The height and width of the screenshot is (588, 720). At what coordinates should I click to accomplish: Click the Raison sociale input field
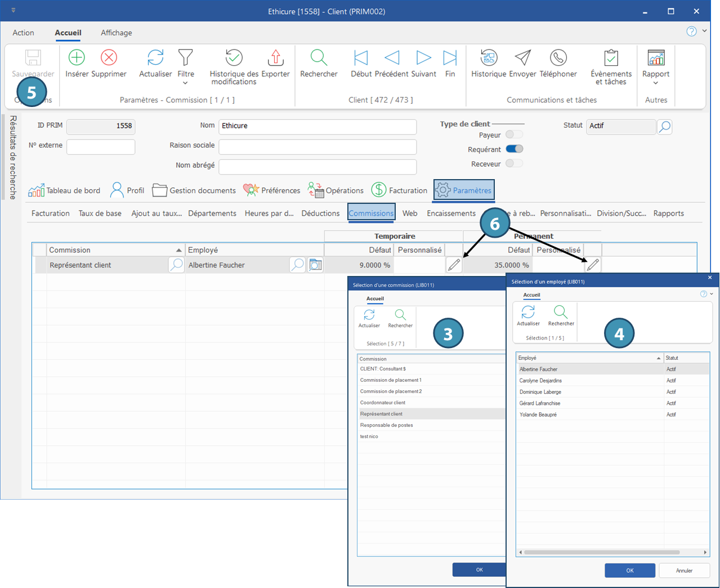317,147
